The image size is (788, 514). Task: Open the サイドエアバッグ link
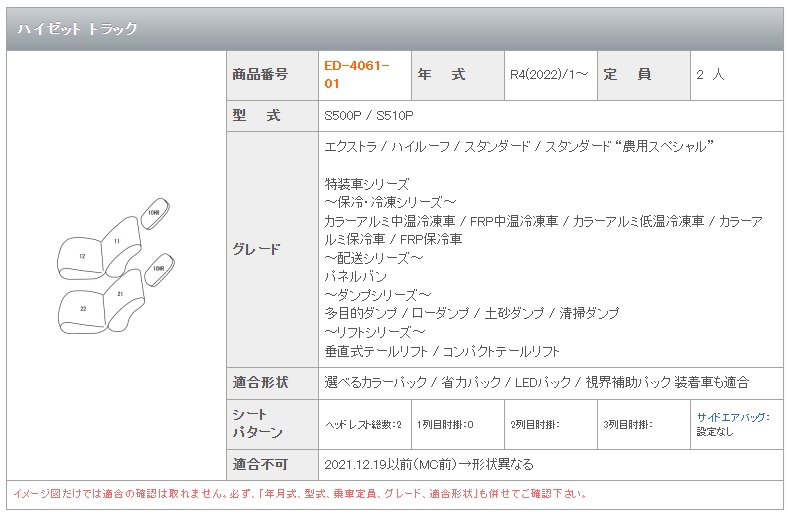pyautogui.click(x=733, y=417)
